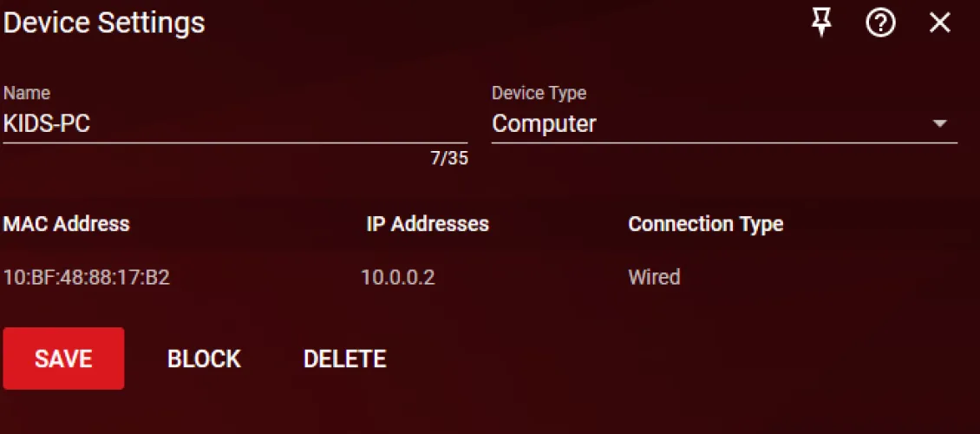Block this device with the BLOCK button

click(204, 358)
